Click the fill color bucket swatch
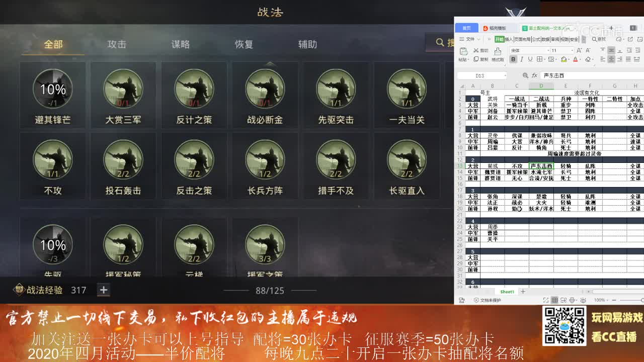This screenshot has width=644, height=362. coord(563,59)
